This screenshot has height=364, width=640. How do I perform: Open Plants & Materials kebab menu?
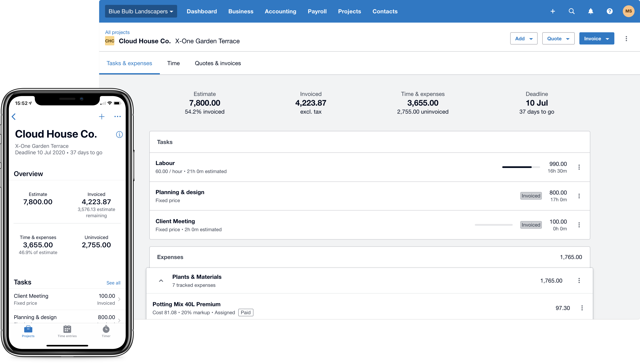[x=579, y=281]
